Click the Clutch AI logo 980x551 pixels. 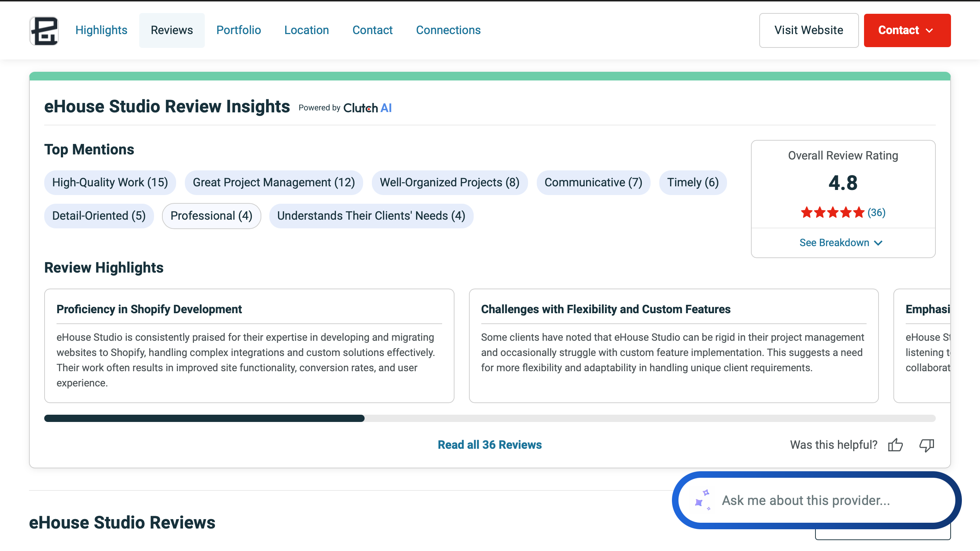[x=367, y=108]
